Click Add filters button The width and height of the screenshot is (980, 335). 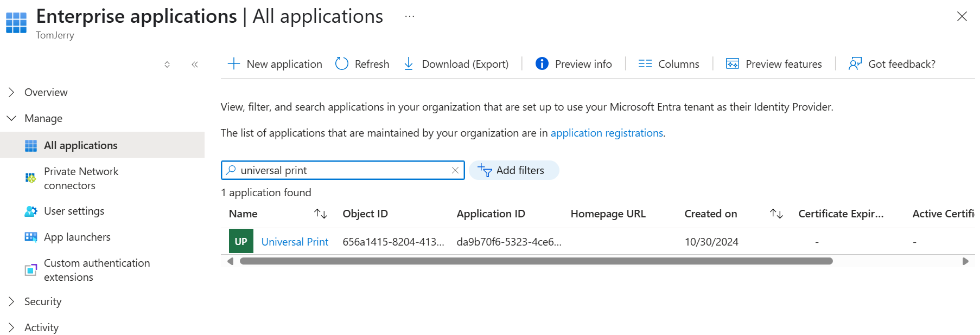click(514, 170)
